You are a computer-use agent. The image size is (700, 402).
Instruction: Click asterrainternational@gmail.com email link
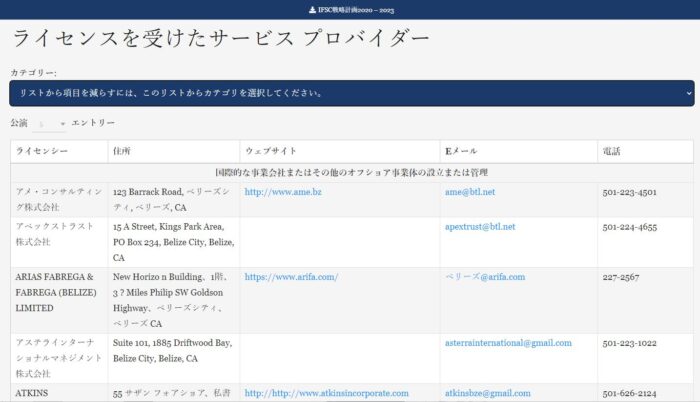tap(508, 343)
